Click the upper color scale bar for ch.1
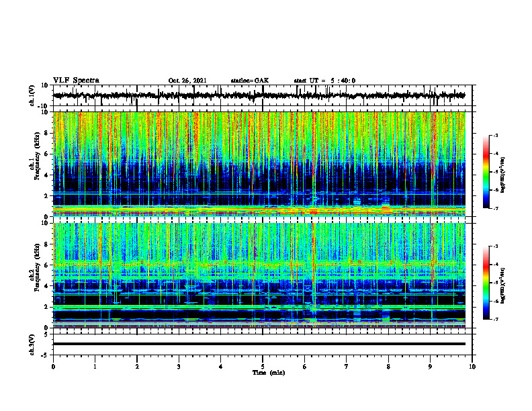532x411 pixels. pyautogui.click(x=486, y=172)
